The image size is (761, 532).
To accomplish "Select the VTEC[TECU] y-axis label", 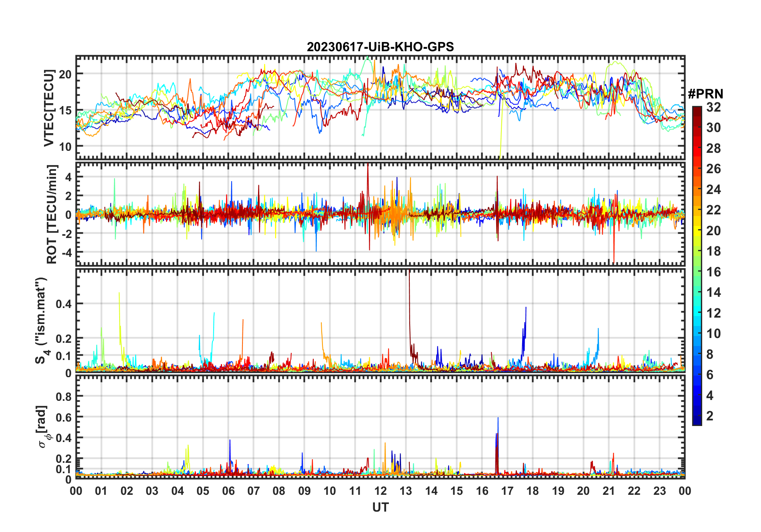I will [x=49, y=108].
